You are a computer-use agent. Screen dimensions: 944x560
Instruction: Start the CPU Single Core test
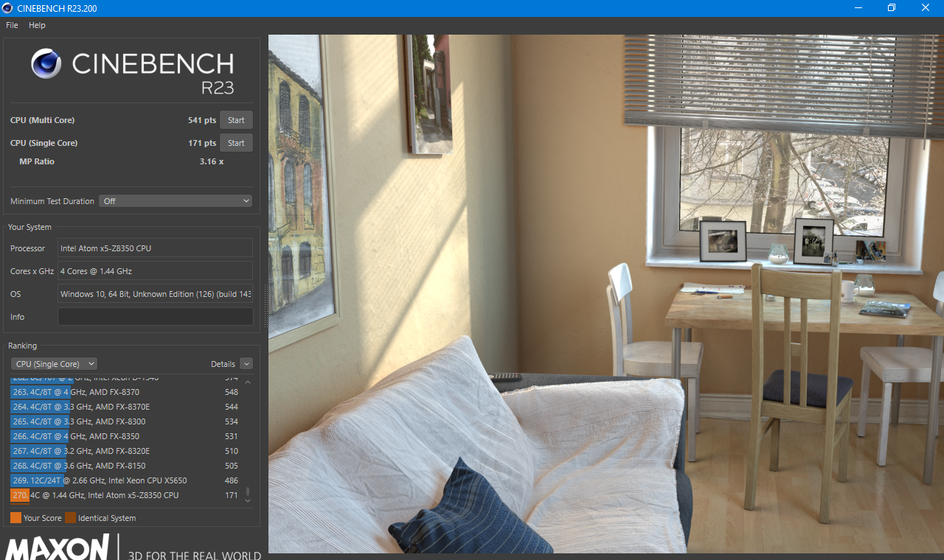[236, 143]
